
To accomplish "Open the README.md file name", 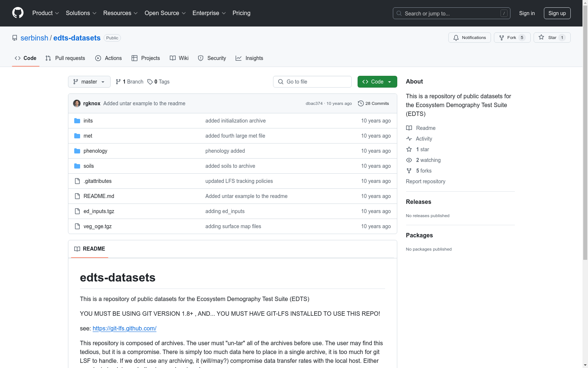I will (99, 196).
